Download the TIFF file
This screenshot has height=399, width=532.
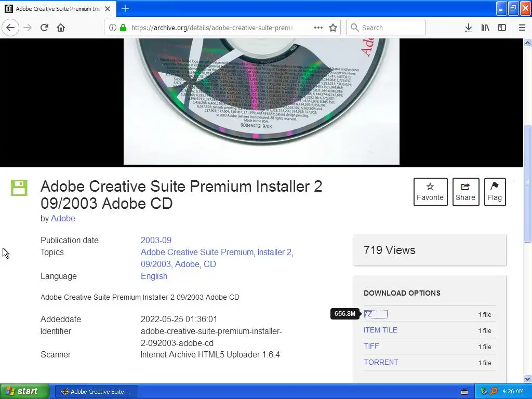[x=371, y=346]
